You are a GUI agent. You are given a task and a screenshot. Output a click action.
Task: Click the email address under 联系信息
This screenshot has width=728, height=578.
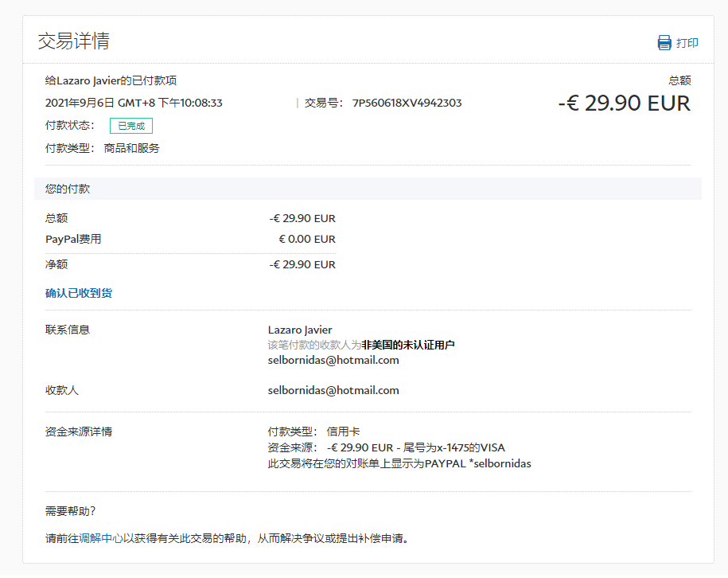click(x=333, y=360)
